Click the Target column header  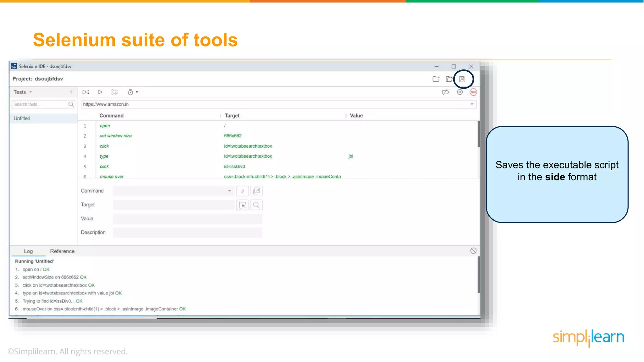coord(232,116)
